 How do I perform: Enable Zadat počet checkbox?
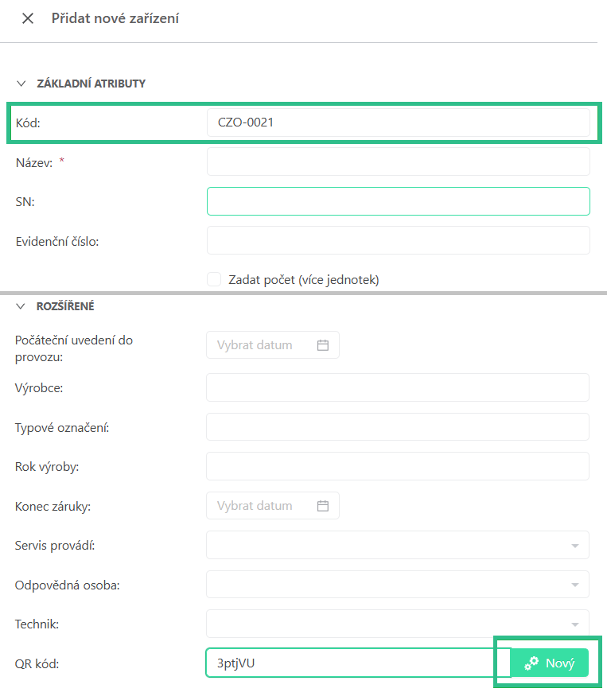point(214,279)
